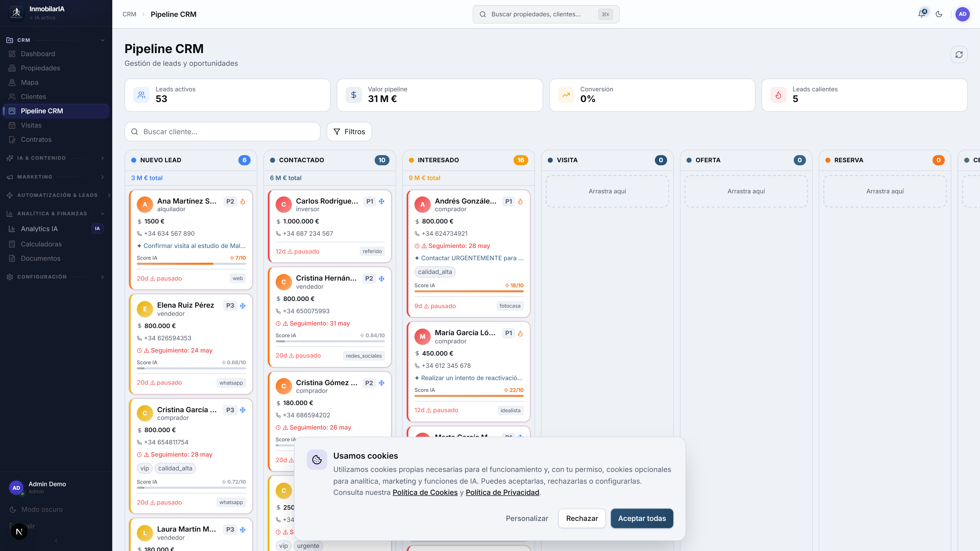980x551 pixels.
Task: Open the Política de Cookies link
Action: point(425,492)
